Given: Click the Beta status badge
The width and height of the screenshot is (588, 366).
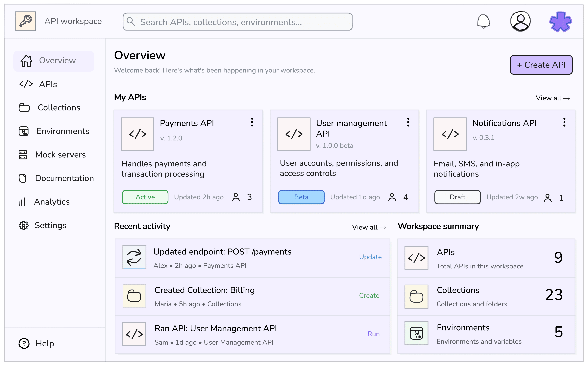Looking at the screenshot, I should pos(301,197).
